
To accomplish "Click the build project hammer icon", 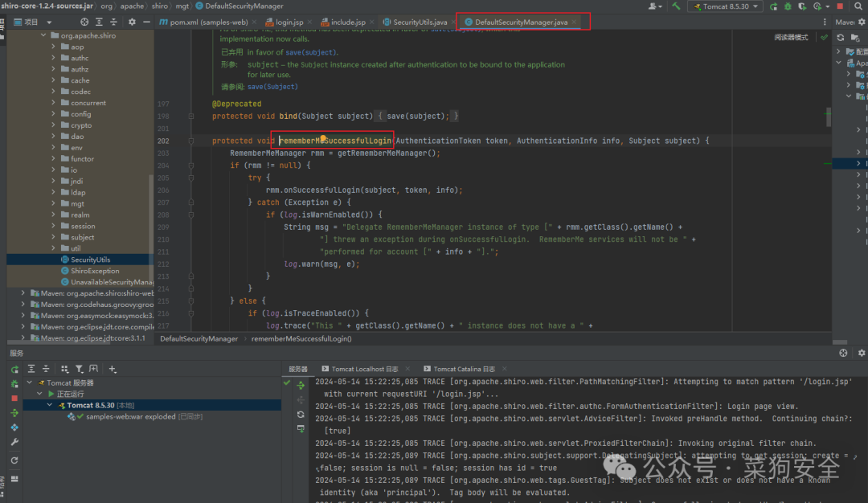I will (676, 6).
